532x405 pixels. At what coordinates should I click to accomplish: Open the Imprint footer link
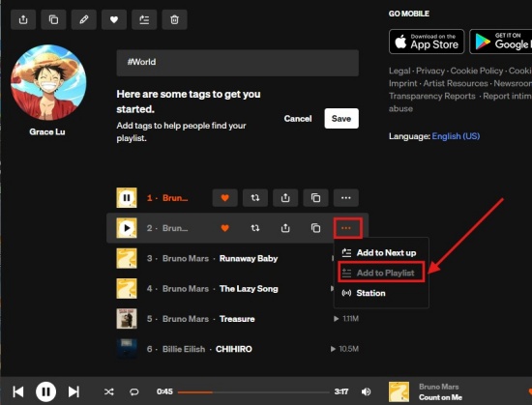click(x=402, y=83)
